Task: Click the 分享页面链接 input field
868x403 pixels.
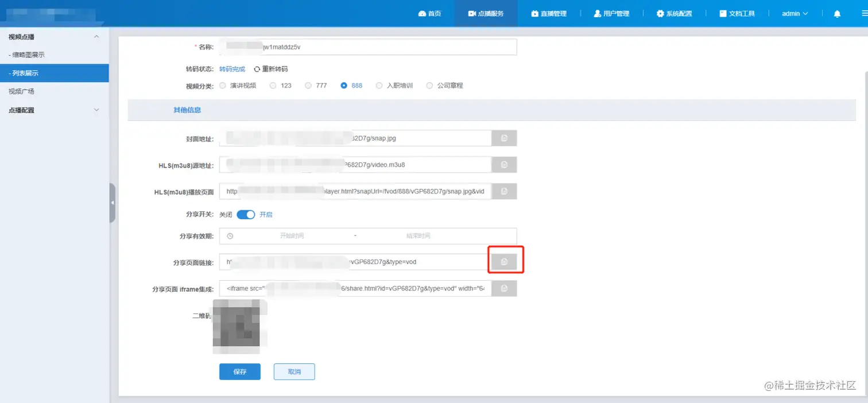Action: (x=355, y=262)
